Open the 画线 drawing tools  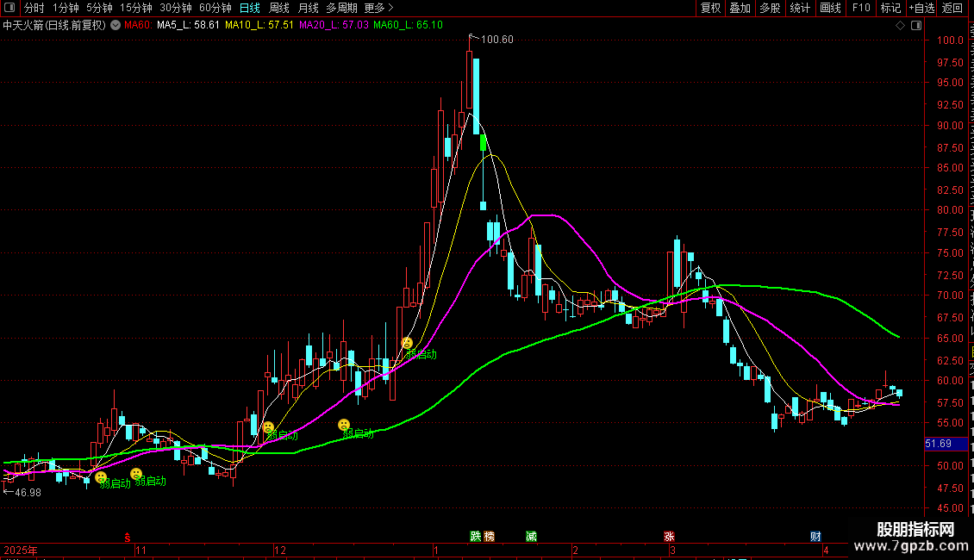(830, 8)
